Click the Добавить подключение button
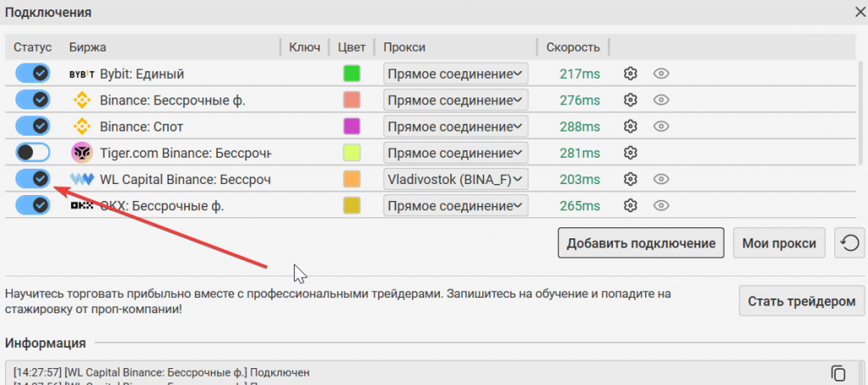The image size is (868, 385). pos(641,243)
